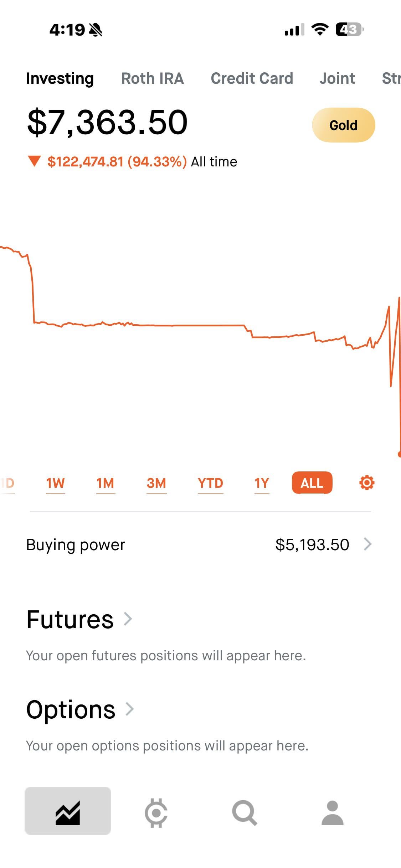
Task: Expand Buying power details chevron
Action: coord(368,544)
